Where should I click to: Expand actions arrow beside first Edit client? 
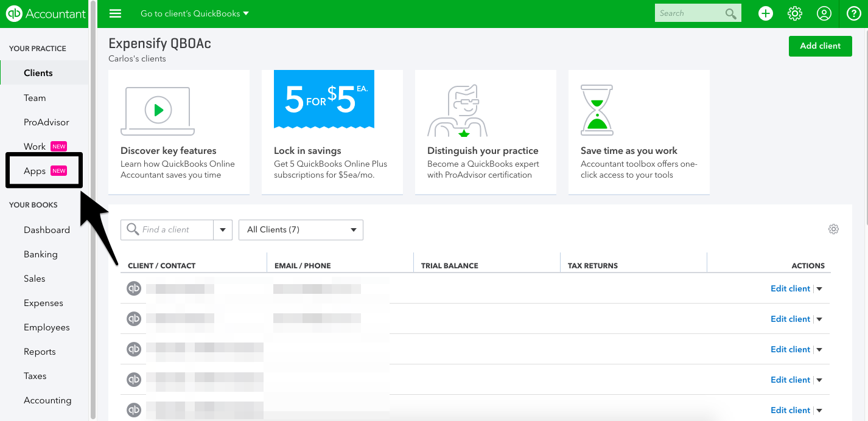(x=819, y=289)
